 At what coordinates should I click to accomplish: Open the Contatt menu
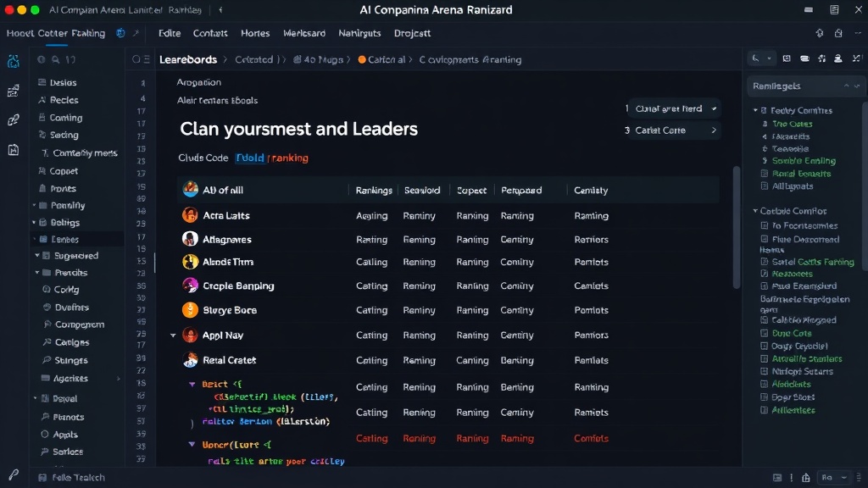[210, 33]
